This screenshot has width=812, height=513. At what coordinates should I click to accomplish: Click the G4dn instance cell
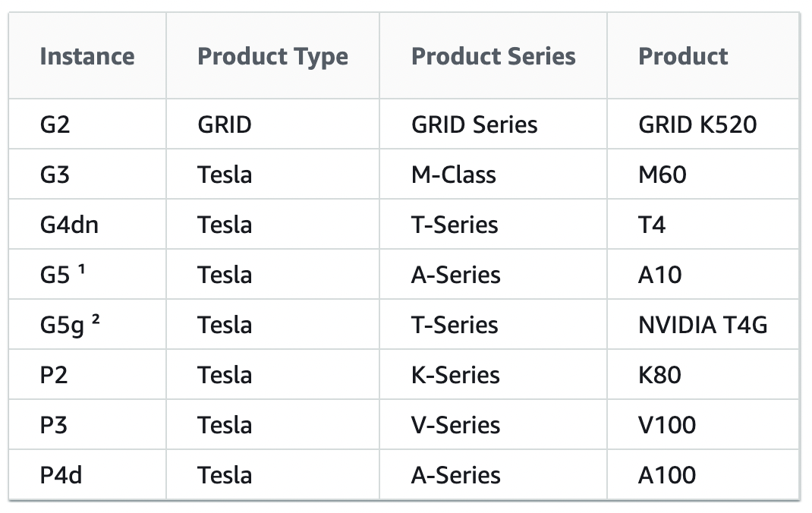[x=69, y=225]
